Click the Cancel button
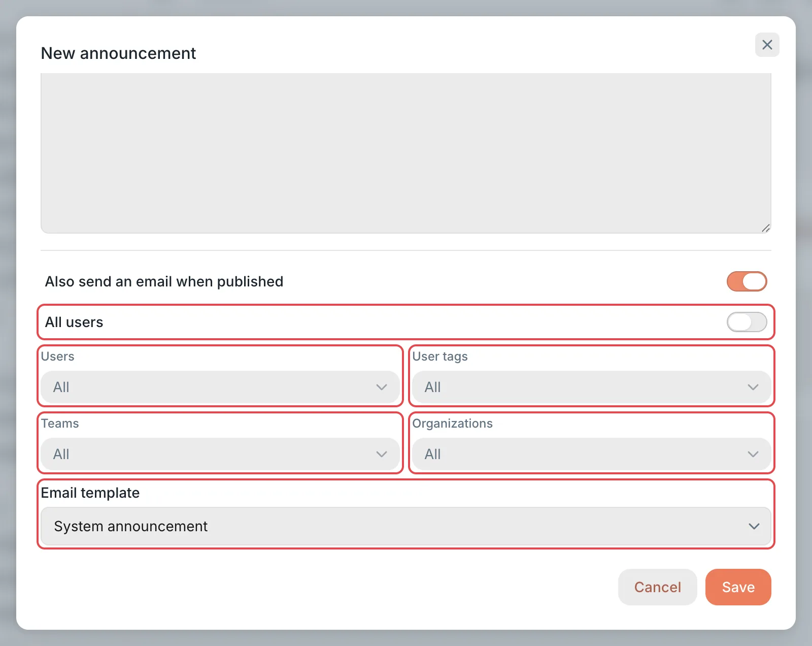The width and height of the screenshot is (812, 646). (x=657, y=587)
